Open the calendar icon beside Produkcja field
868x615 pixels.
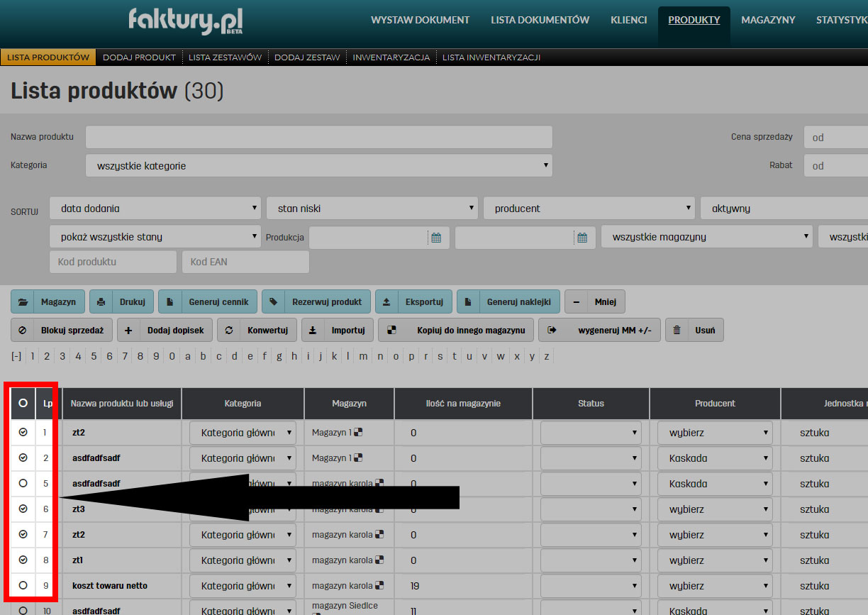tap(438, 237)
